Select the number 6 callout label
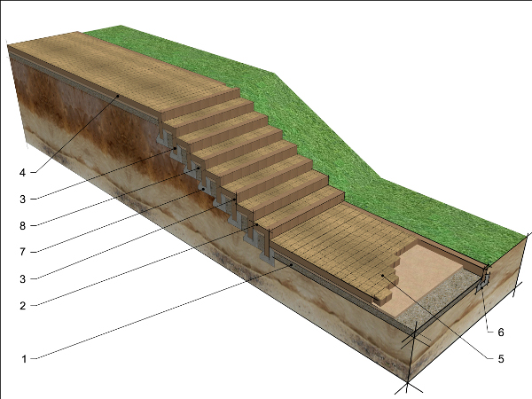 (500, 332)
